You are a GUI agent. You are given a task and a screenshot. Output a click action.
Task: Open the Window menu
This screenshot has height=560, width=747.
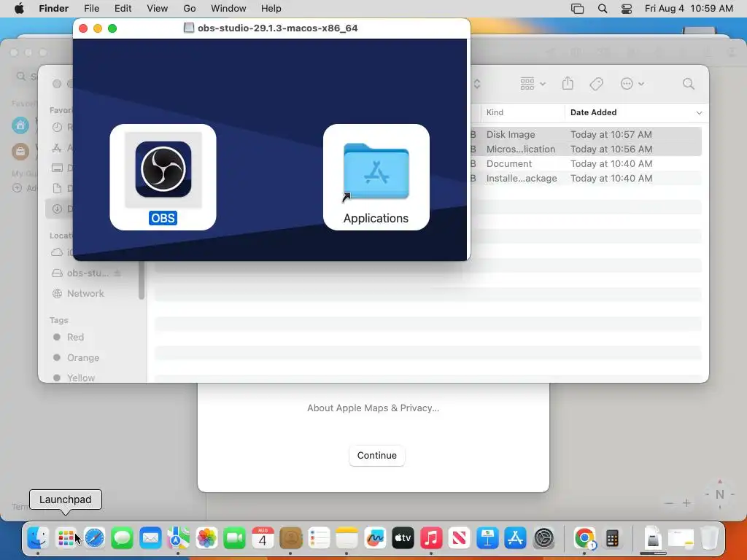coord(228,9)
